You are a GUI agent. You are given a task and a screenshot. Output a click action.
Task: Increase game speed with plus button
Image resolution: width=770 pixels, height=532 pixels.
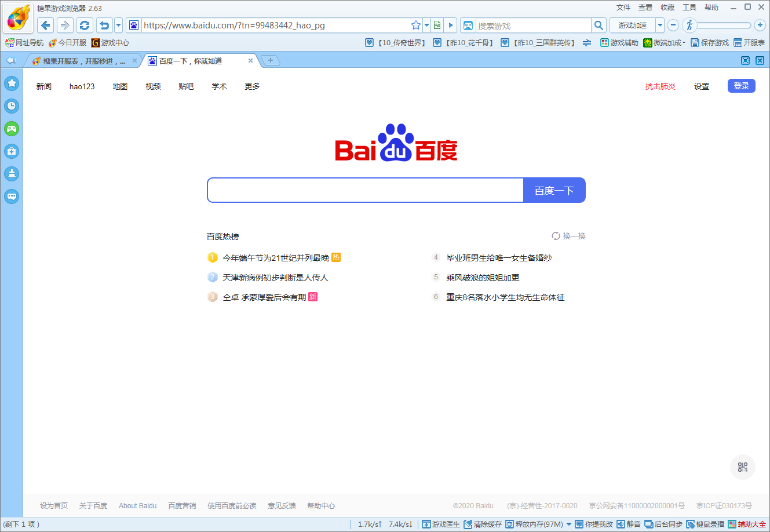760,25
